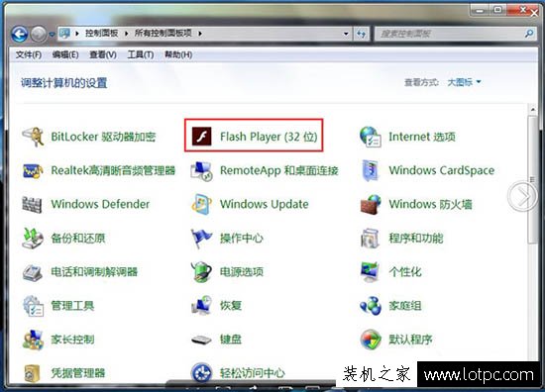The height and width of the screenshot is (392, 545).
Task: Click the greyed forward navigation button
Action: coord(39,34)
